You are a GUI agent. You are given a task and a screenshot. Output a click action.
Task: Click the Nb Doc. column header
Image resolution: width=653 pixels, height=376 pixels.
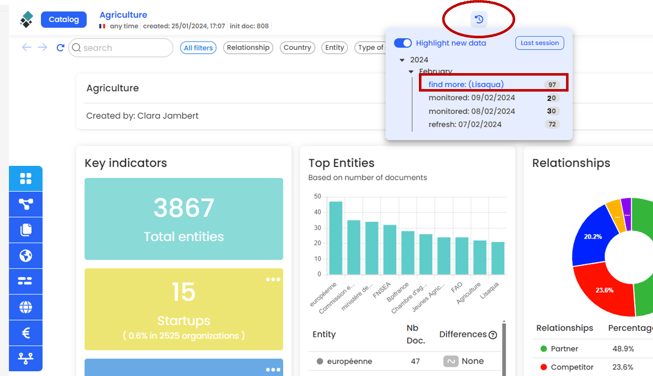pyautogui.click(x=416, y=334)
